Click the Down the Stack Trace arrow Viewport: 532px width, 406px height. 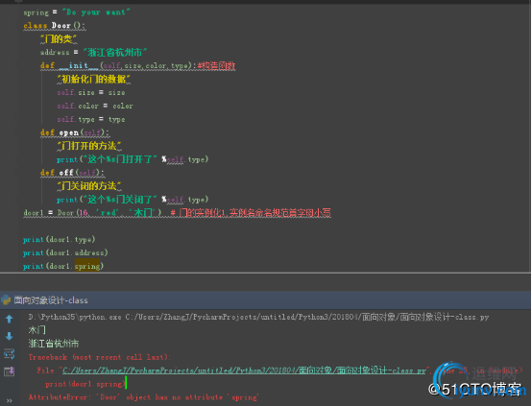(10, 336)
